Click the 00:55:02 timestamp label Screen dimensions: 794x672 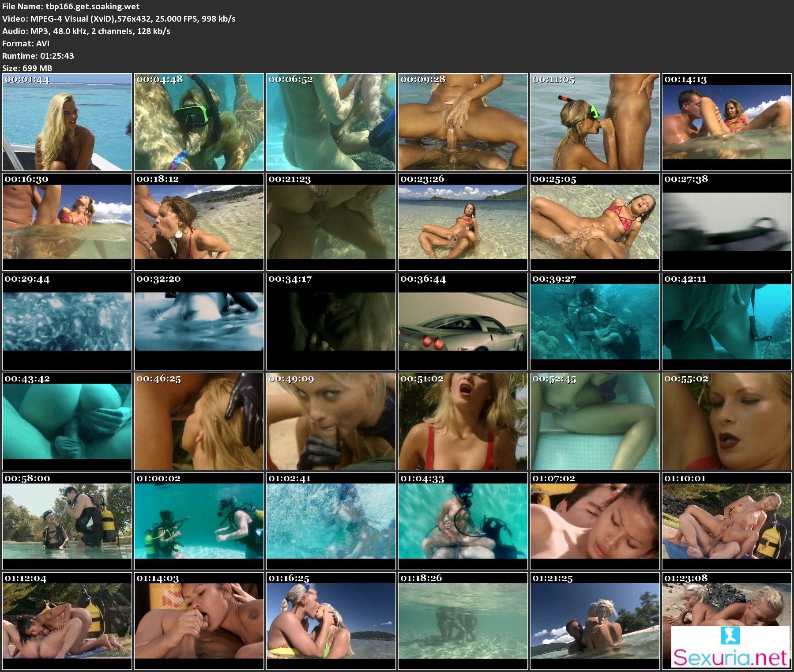tap(686, 379)
